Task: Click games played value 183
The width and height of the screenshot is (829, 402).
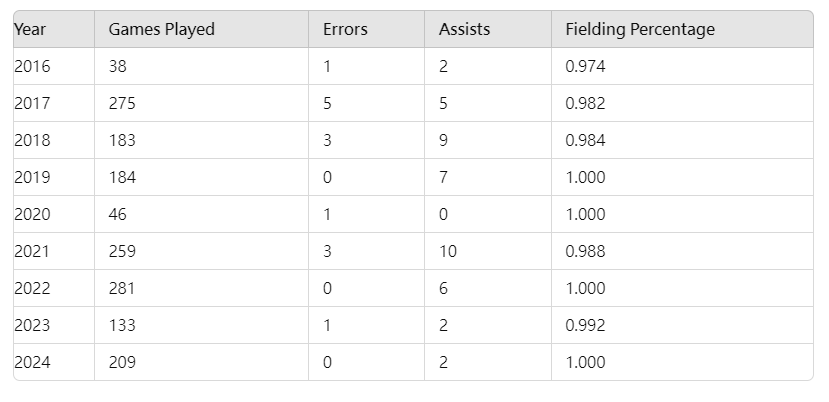Action: (x=122, y=140)
